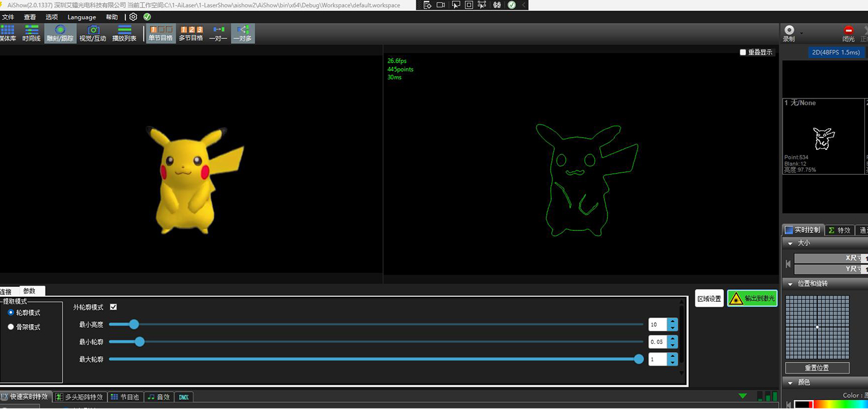This screenshot has width=868, height=409.
Task: Select 单节目格 single cue grid
Action: 161,33
